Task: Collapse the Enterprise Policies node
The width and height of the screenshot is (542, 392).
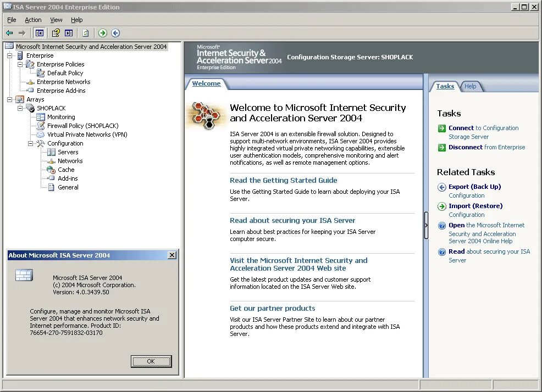Action: (x=20, y=64)
